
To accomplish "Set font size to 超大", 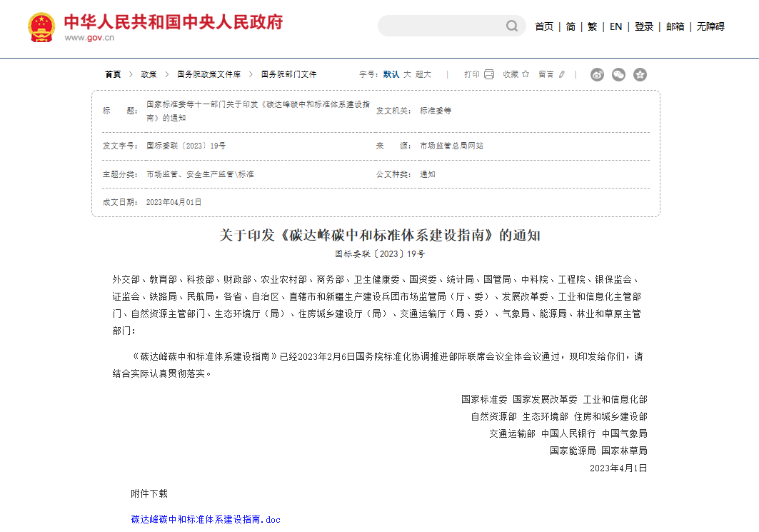I will click(423, 74).
